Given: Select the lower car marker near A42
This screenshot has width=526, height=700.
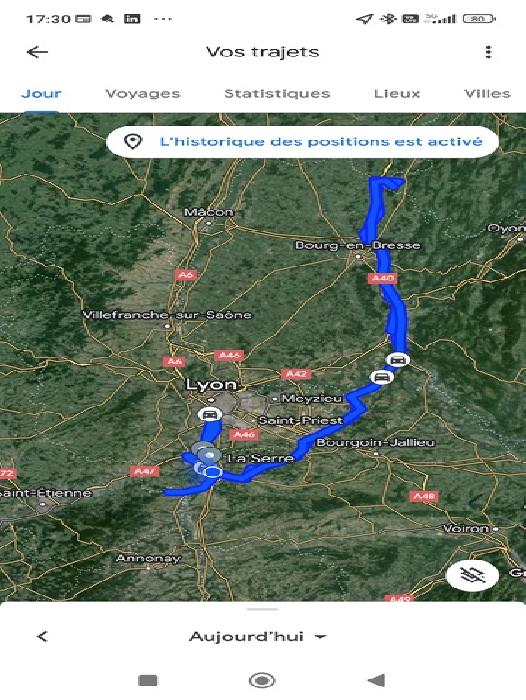Looking at the screenshot, I should click(382, 377).
